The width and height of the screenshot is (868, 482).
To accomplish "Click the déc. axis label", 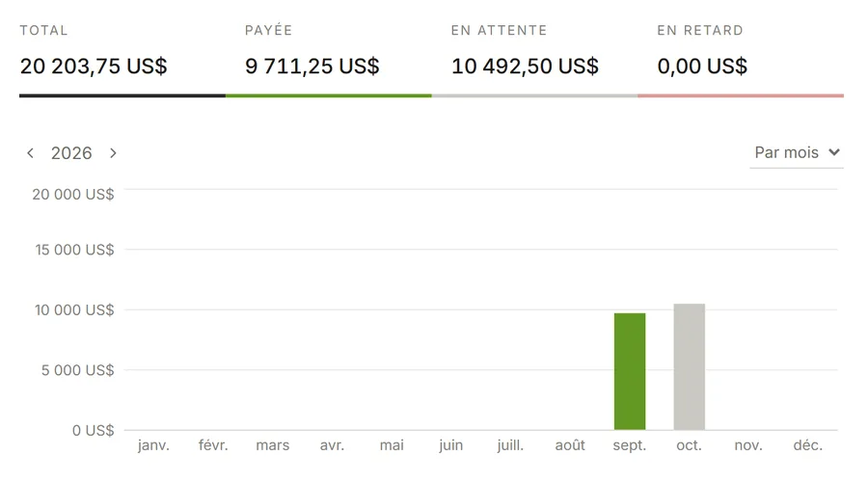I will pos(807,445).
